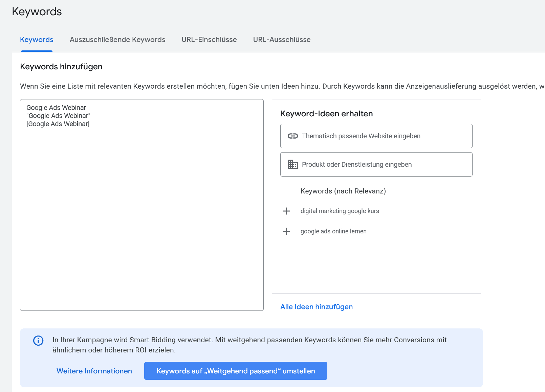This screenshot has height=392, width=545.
Task: Click the plus icon next to 'digital marketing google kurs'
Action: pos(287,211)
